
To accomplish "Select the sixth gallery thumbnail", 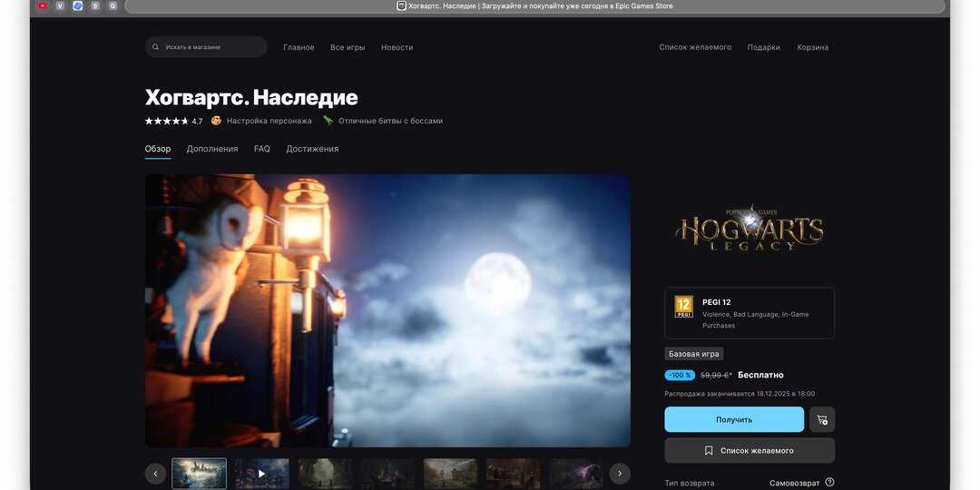I will (513, 474).
